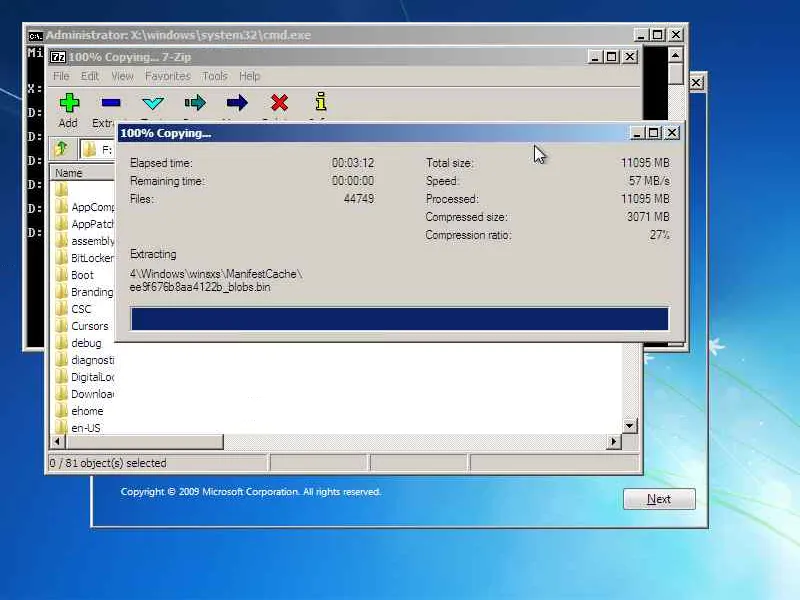Click the AppPatch folder icon
This screenshot has height=600, width=800.
61,223
